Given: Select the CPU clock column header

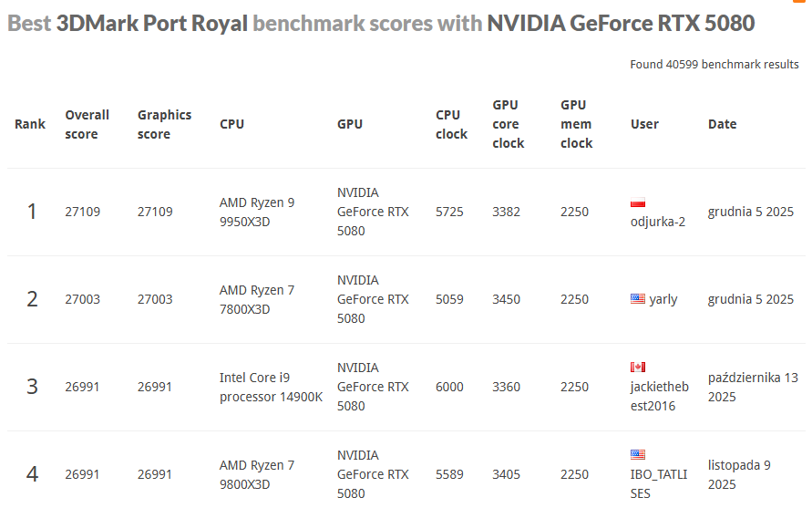Looking at the screenshot, I should [x=451, y=124].
